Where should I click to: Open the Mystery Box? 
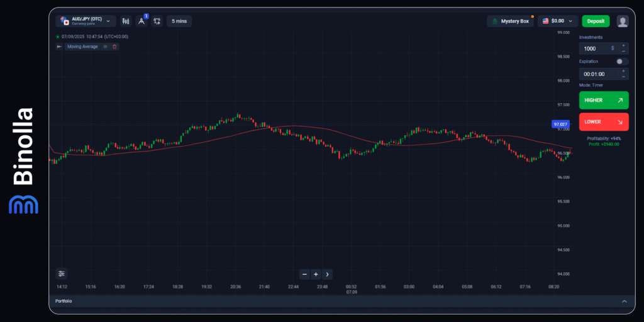(510, 21)
